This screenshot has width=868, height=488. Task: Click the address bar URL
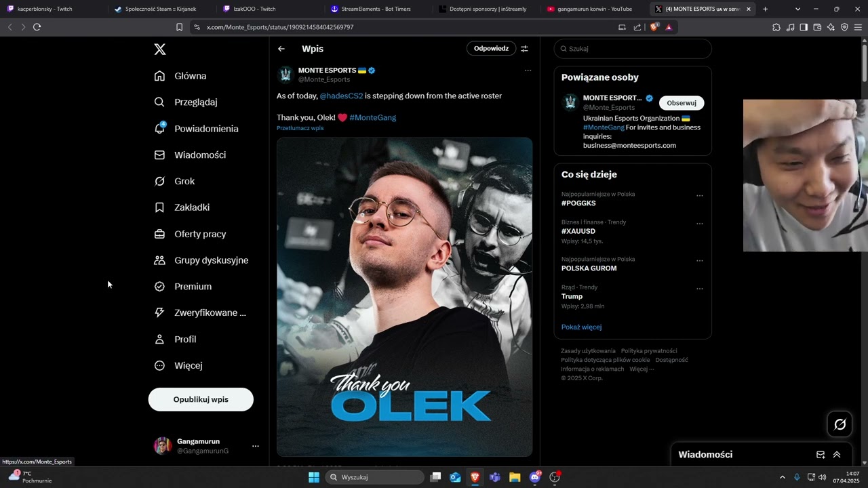(x=280, y=27)
